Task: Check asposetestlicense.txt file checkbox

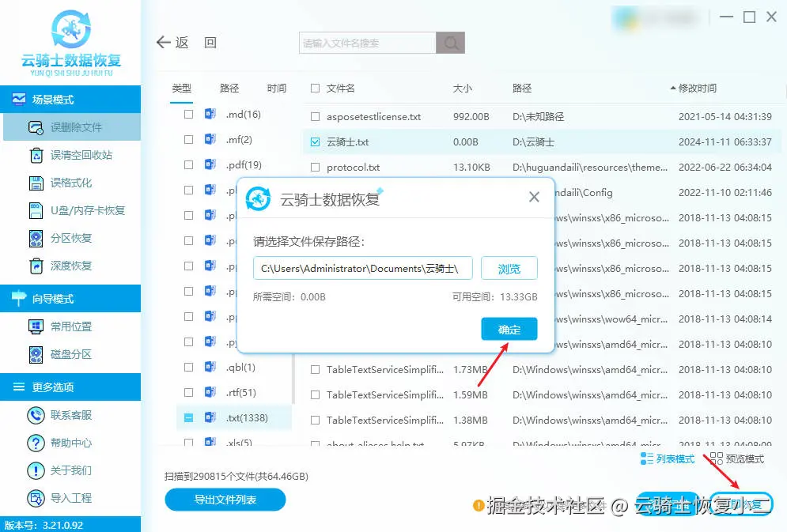Action: (316, 117)
